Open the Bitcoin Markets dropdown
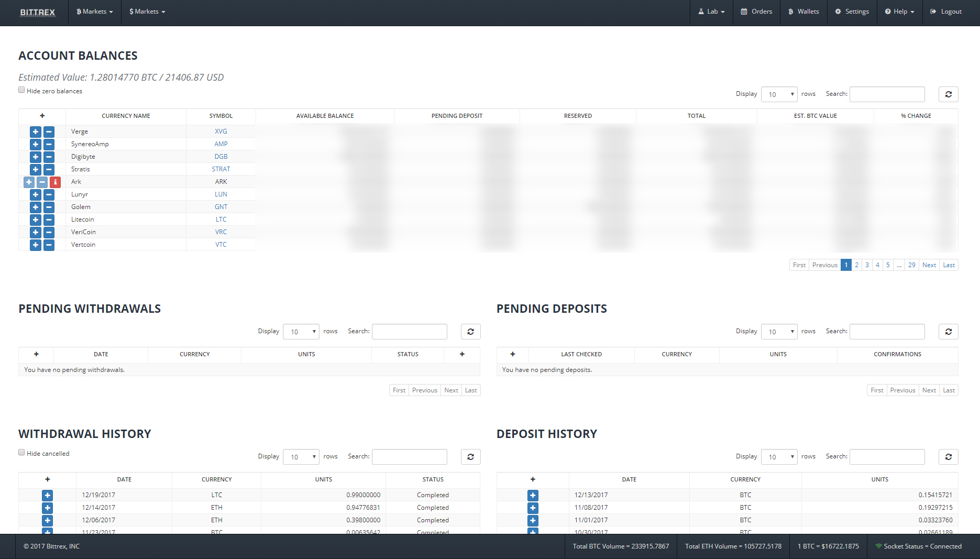The height and width of the screenshot is (559, 980). pyautogui.click(x=95, y=12)
